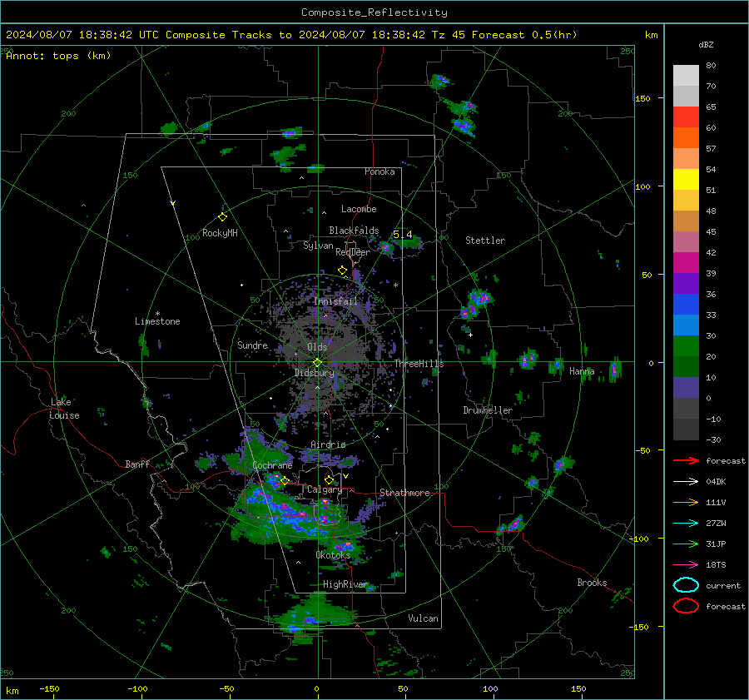Click the magenta 18TS arrow legend icon
Viewport: 749px width, 700px height.
coord(686,565)
